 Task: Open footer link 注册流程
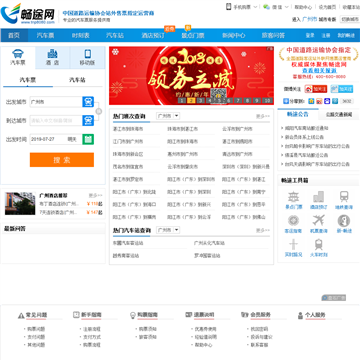click(92, 329)
